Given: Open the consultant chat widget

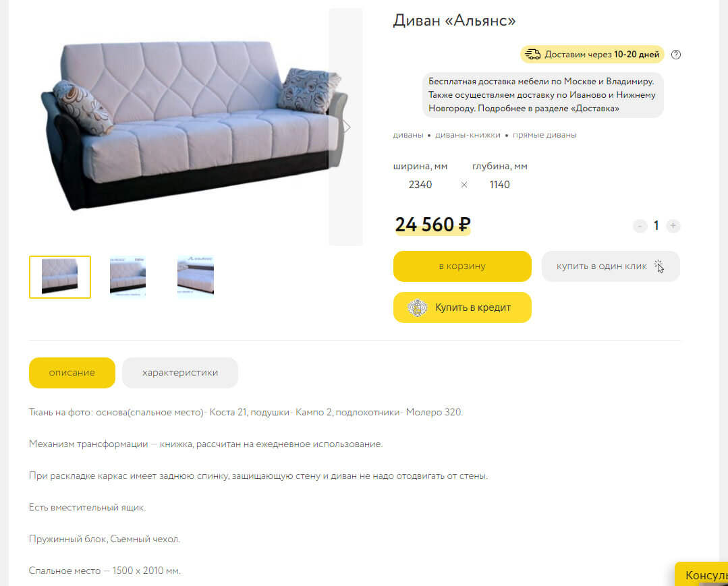Looking at the screenshot, I should tap(701, 575).
